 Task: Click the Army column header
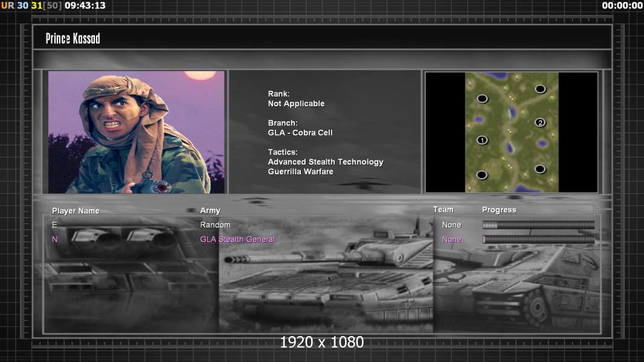click(210, 211)
